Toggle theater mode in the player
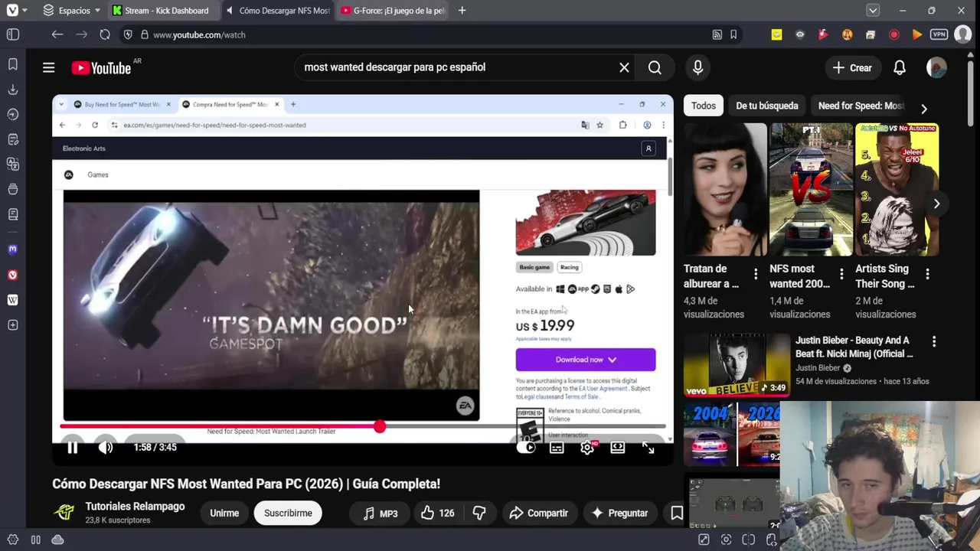The width and height of the screenshot is (980, 551). 617,448
